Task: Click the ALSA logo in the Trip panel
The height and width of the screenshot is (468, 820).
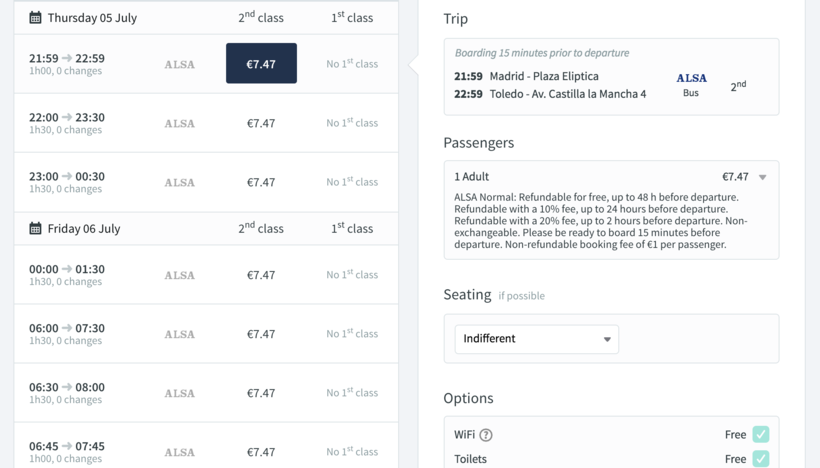Action: pyautogui.click(x=691, y=78)
